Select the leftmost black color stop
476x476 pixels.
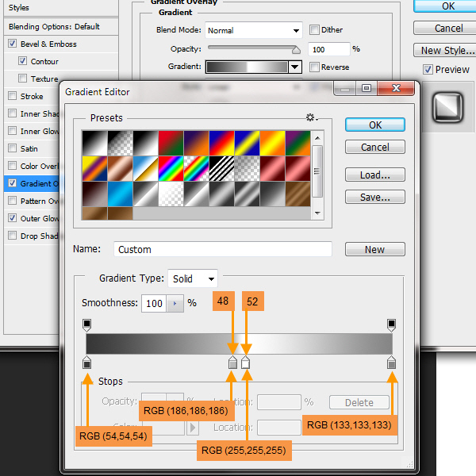tap(87, 363)
